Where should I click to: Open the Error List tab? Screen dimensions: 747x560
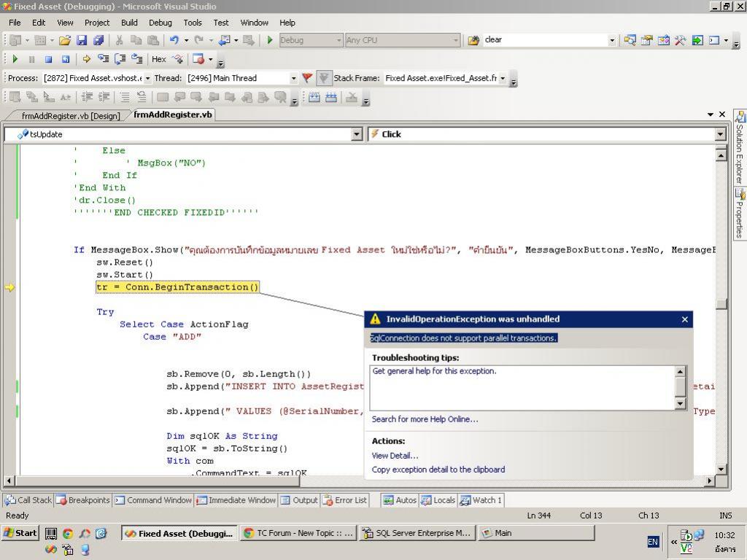pyautogui.click(x=344, y=500)
